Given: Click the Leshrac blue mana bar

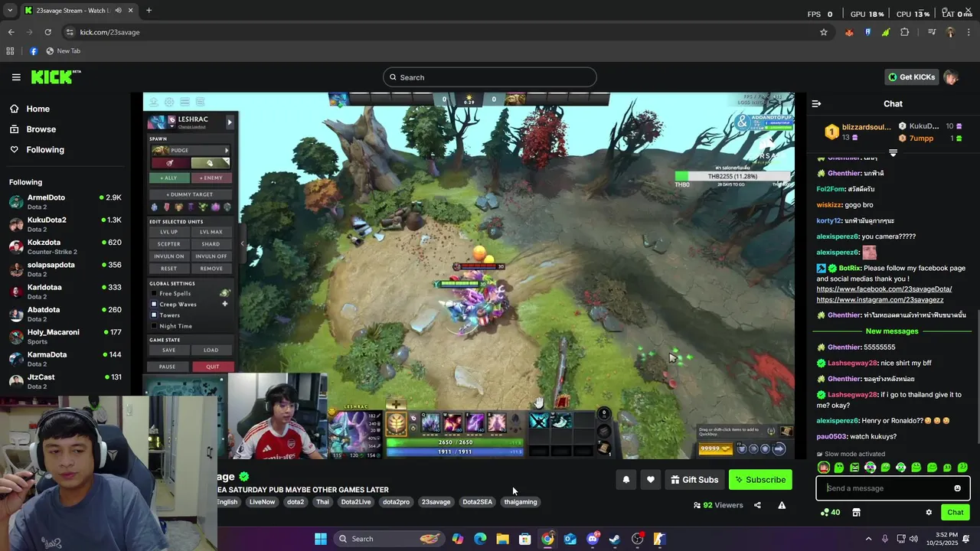Looking at the screenshot, I should tap(455, 452).
